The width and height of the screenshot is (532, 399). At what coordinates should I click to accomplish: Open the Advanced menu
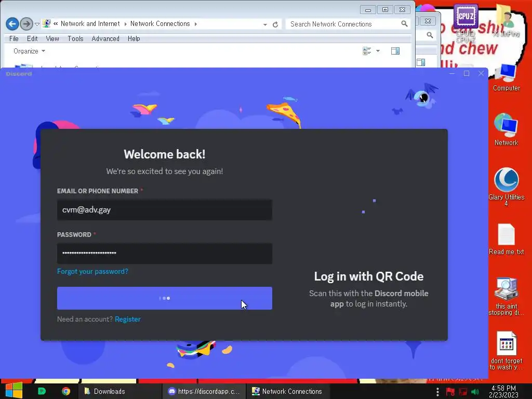pos(105,38)
